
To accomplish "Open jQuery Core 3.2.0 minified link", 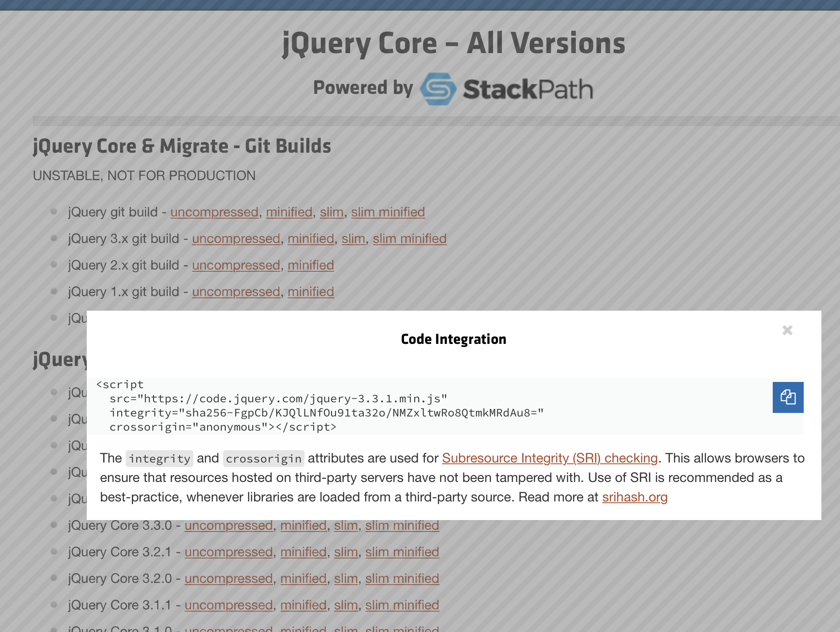I will point(303,578).
